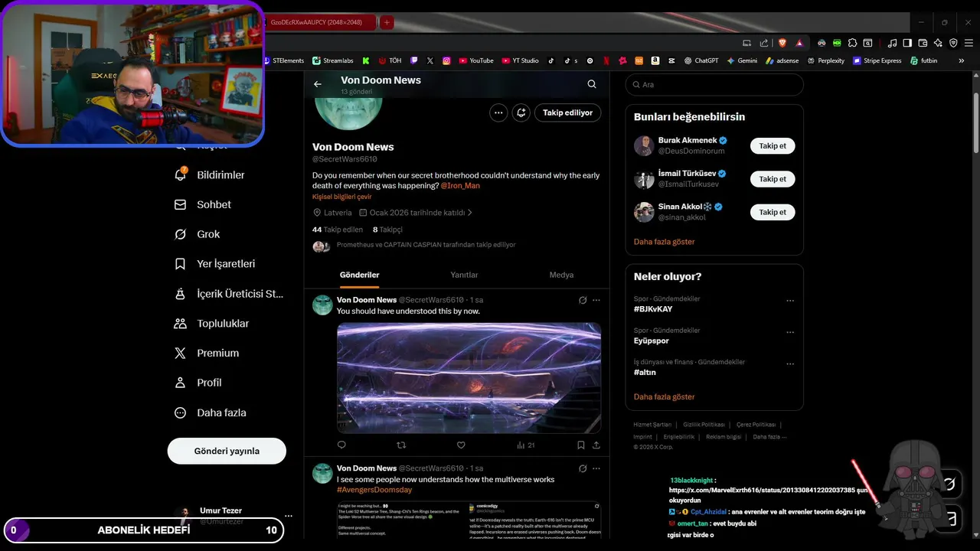This screenshot has height=551, width=980.
Task: Open the Brave Rewards triangle icon
Action: pos(799,43)
